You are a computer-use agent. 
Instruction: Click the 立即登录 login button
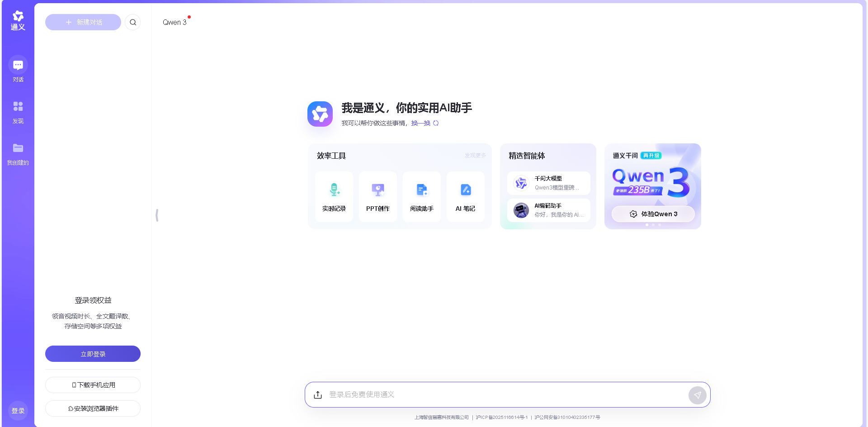click(93, 354)
